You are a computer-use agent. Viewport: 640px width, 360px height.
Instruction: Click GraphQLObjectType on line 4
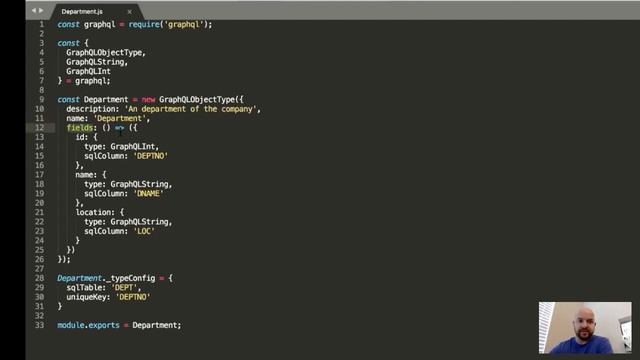[104, 53]
